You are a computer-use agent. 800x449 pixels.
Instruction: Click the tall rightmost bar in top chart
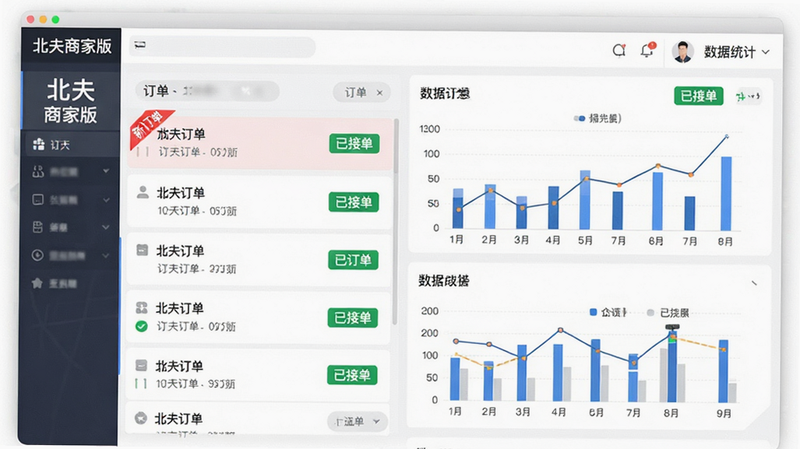[x=726, y=193]
